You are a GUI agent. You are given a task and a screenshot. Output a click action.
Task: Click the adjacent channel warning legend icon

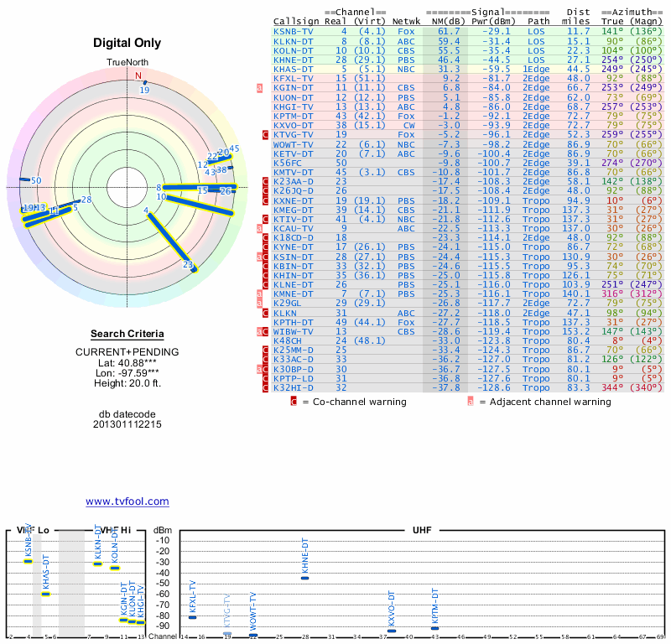pos(471,402)
